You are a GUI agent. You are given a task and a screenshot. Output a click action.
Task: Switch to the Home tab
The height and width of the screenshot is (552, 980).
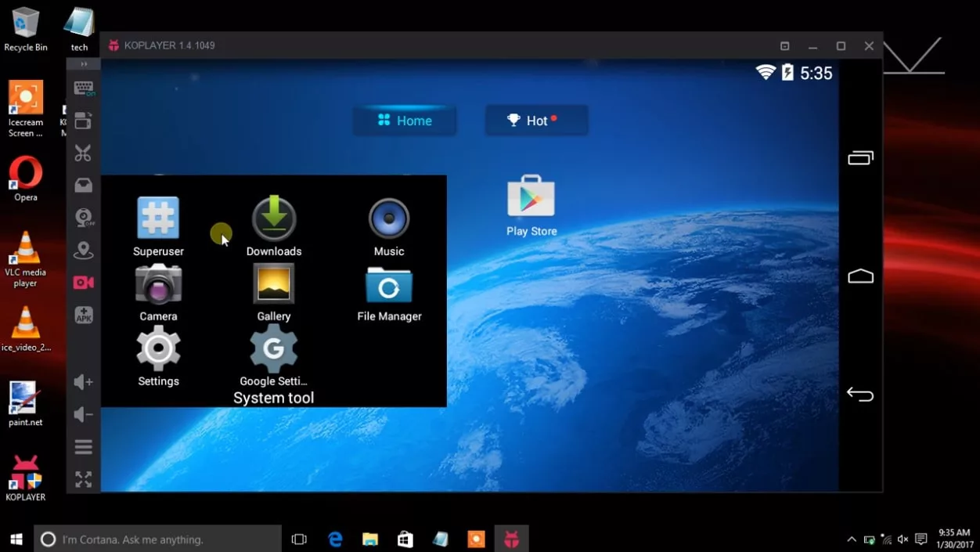[405, 121]
